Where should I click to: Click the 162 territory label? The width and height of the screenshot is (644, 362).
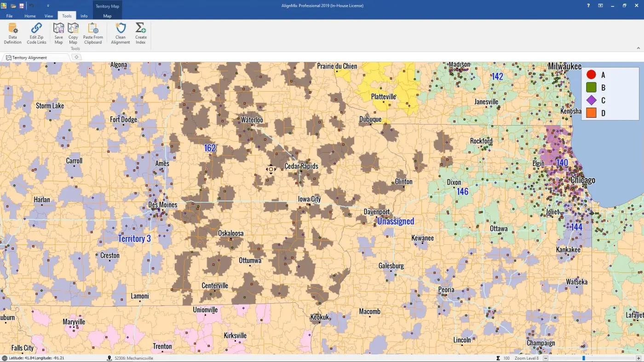click(210, 148)
